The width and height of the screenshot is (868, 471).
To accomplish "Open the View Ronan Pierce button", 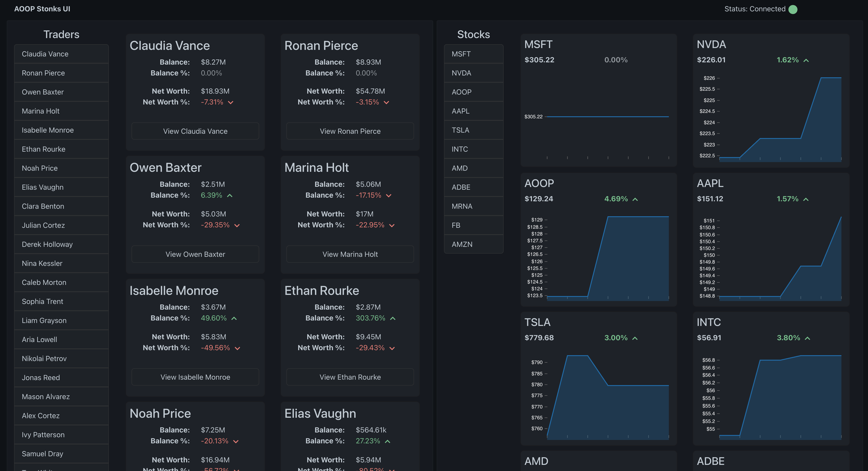I will tap(350, 131).
